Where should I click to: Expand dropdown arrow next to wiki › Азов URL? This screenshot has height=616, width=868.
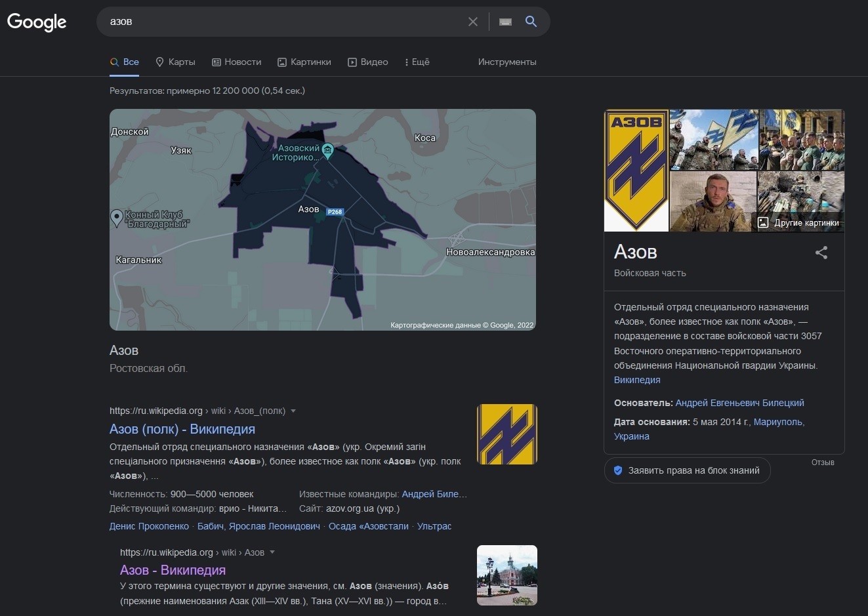(x=272, y=552)
